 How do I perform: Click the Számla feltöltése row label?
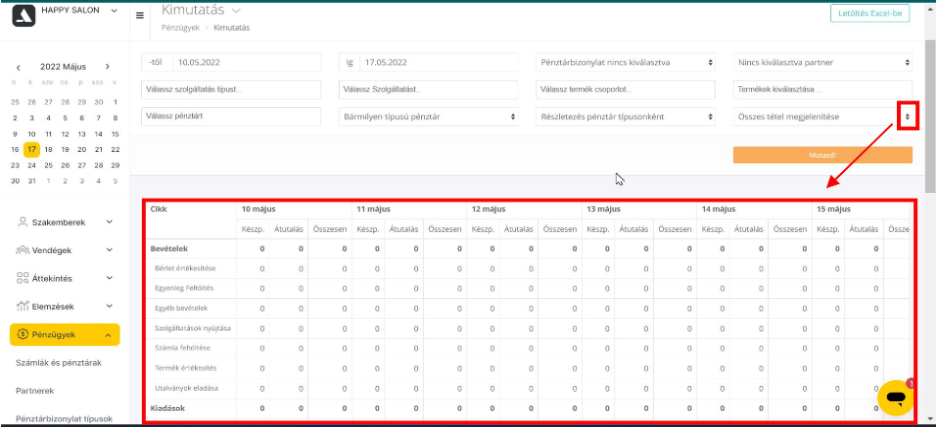[x=182, y=348]
